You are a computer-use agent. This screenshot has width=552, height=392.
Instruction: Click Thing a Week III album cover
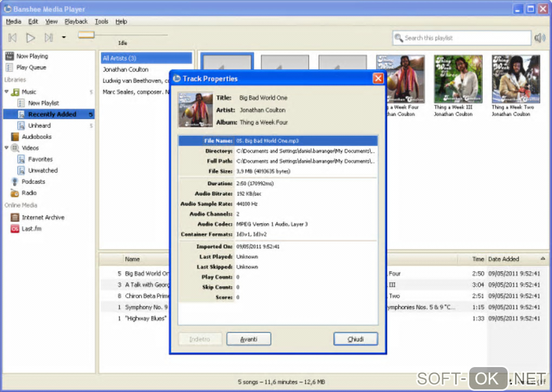point(458,79)
